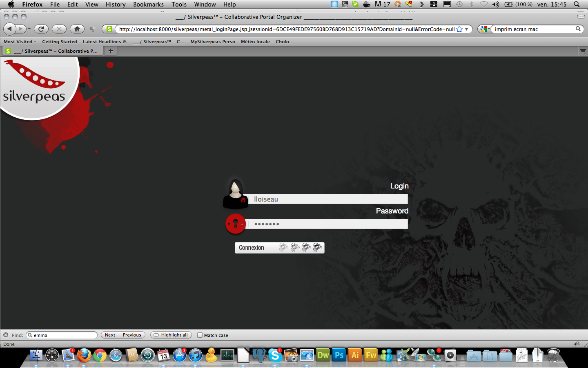This screenshot has width=588, height=368.
Task: Open Photoshop from the Dock
Action: [x=339, y=355]
